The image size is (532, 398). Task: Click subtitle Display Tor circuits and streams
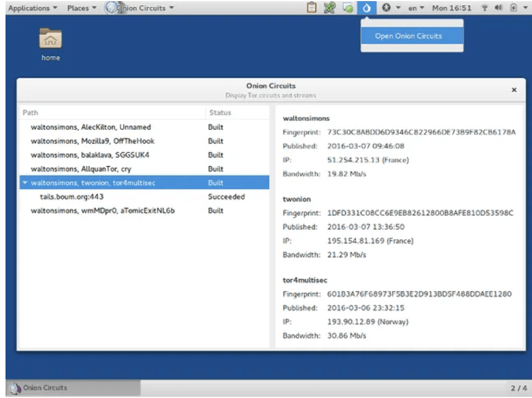pyautogui.click(x=271, y=96)
